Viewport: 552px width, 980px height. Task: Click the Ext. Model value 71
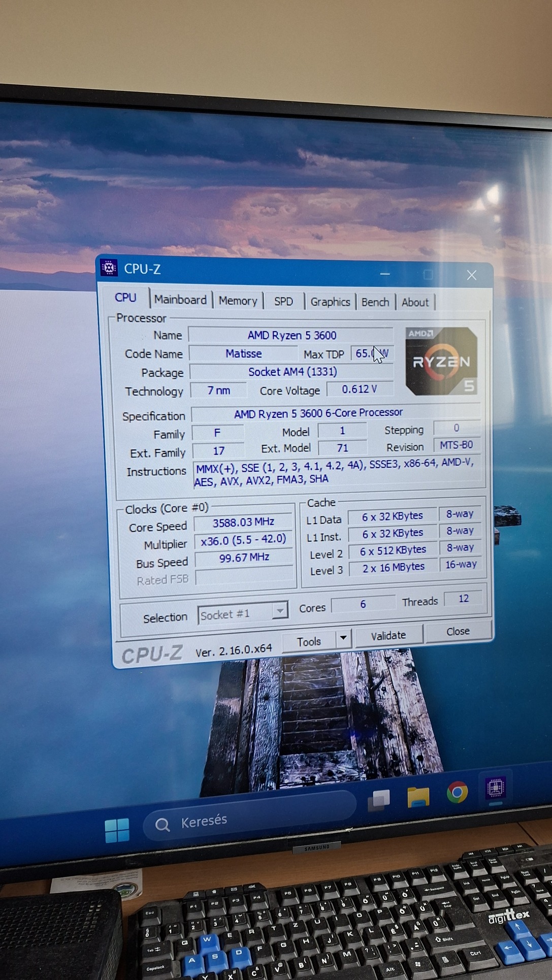click(342, 448)
